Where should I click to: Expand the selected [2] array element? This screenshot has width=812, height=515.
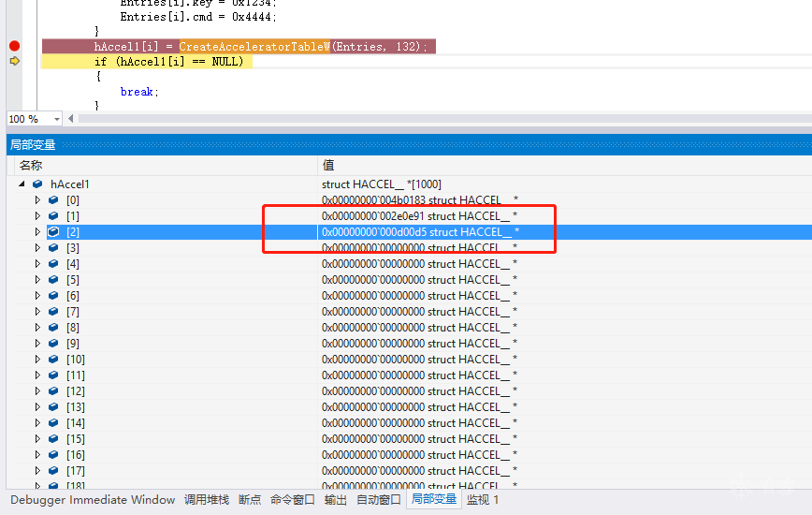pyautogui.click(x=37, y=231)
